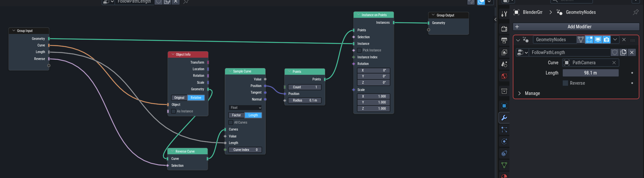Edit Rotation X value on Instance node

tap(373, 71)
